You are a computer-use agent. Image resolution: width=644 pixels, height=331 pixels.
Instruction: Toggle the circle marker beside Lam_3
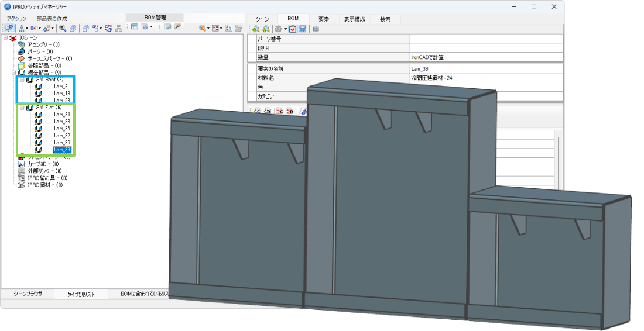47,87
